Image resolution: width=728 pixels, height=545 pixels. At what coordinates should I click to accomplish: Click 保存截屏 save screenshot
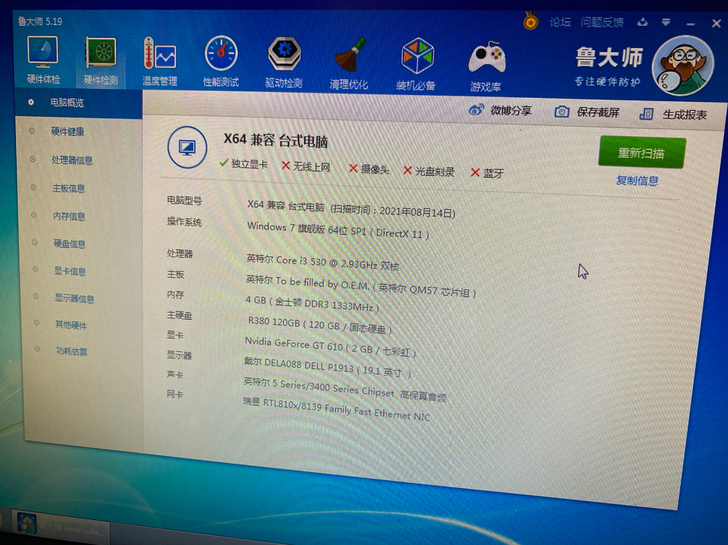tap(587, 112)
